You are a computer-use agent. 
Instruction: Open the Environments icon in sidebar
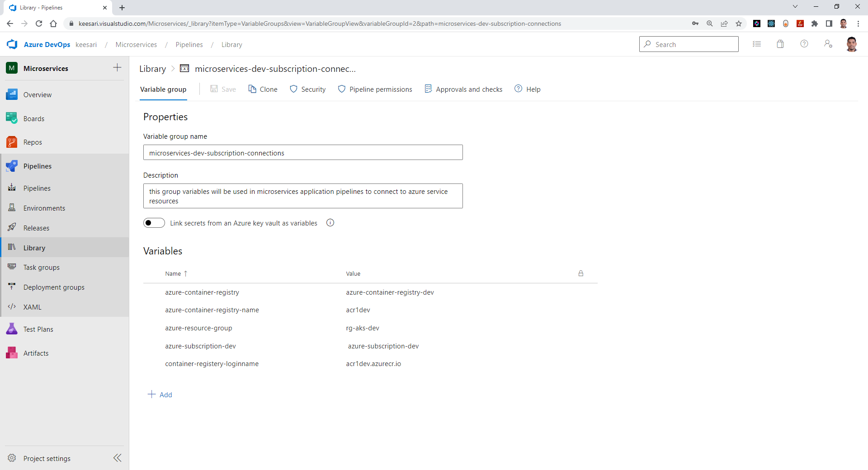point(12,208)
